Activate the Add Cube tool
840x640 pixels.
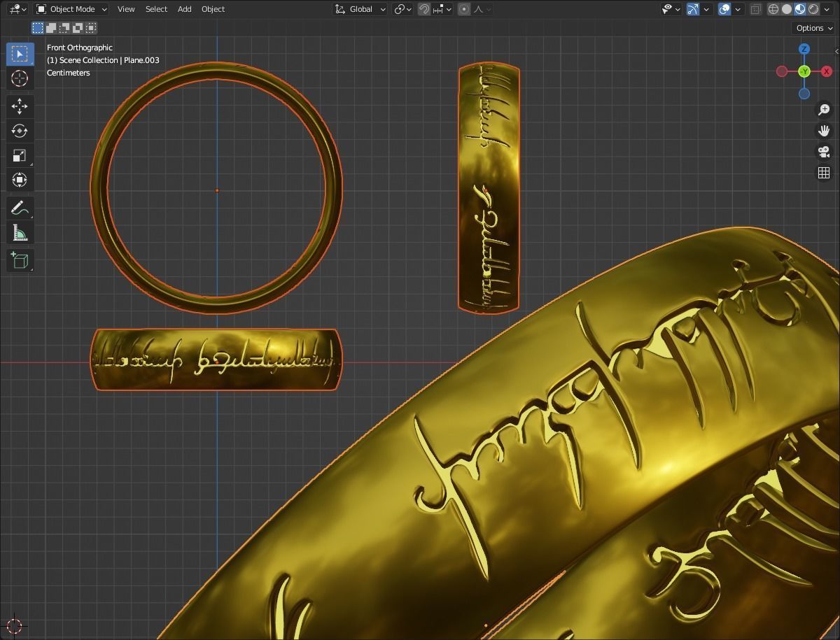20,260
